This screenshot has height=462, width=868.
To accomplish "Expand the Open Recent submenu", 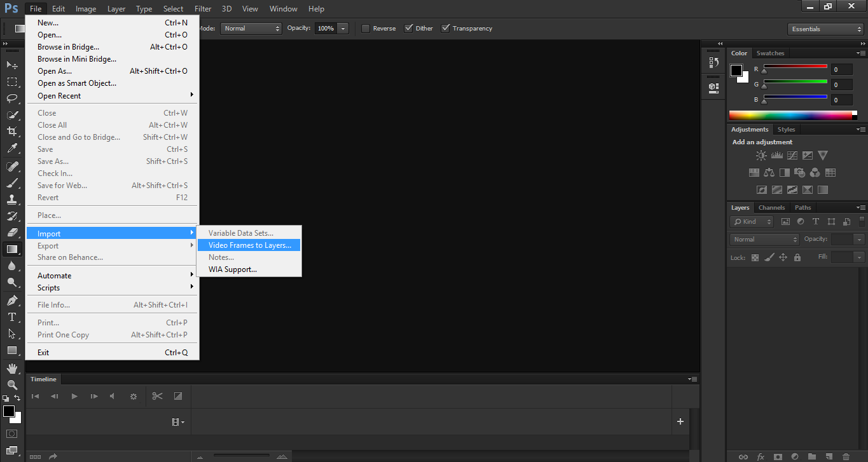I will click(x=112, y=95).
